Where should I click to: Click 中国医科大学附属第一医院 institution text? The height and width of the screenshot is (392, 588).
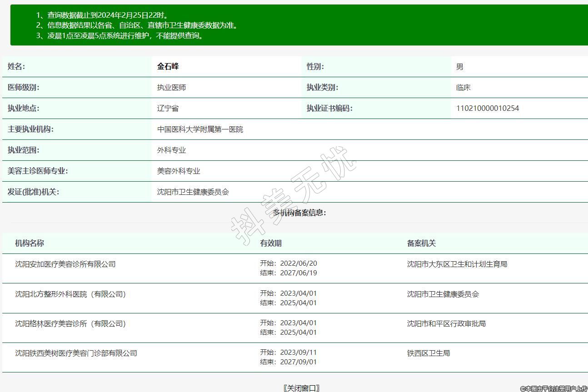[x=200, y=129]
